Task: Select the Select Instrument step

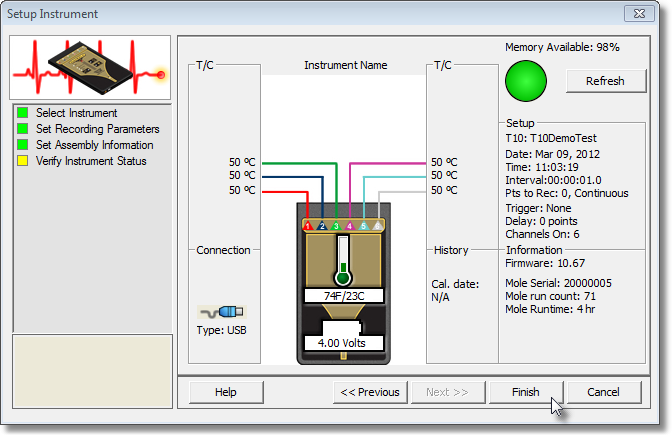Action: (76, 113)
